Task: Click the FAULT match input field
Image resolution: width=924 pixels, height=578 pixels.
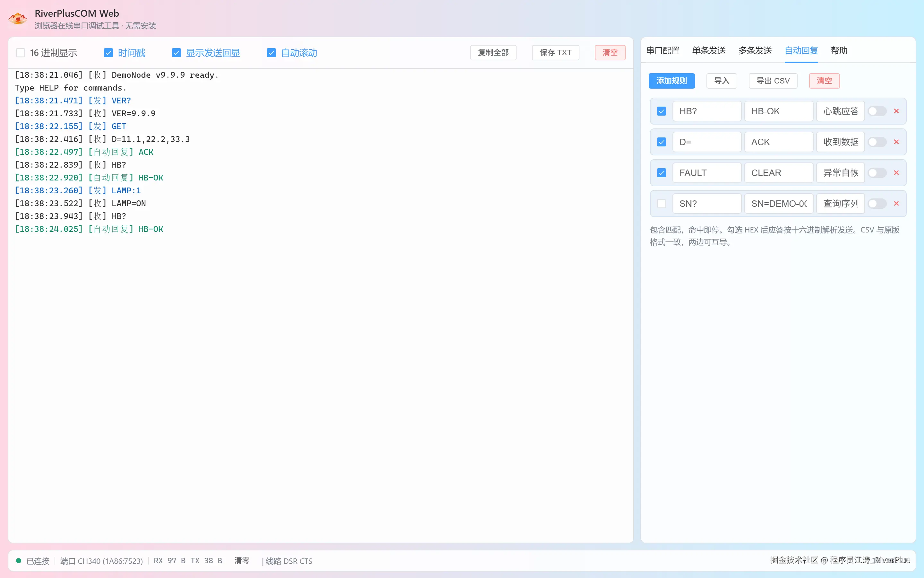Action: [707, 173]
